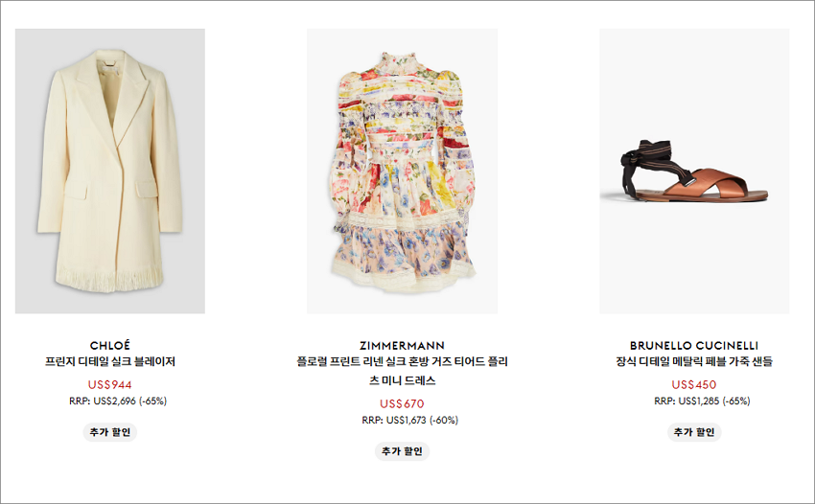Click the RRP US$1,285 (-65%) text
The height and width of the screenshot is (504, 815).
click(x=702, y=401)
